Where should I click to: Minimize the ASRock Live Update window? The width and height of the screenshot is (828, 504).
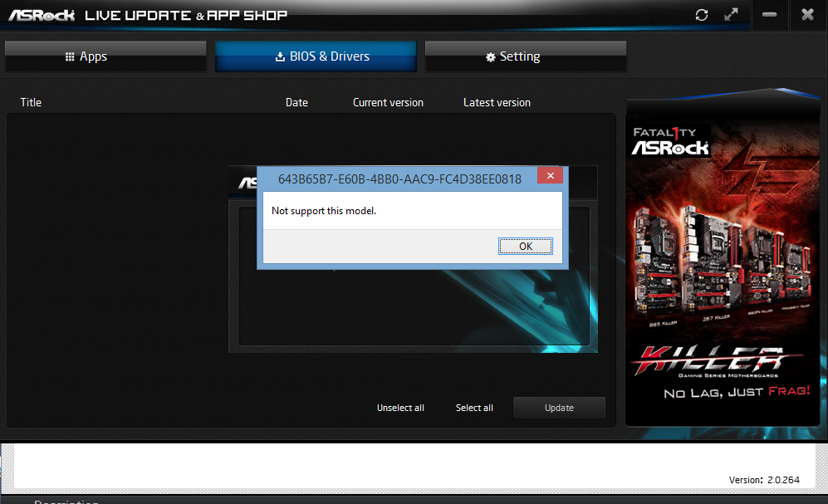769,15
